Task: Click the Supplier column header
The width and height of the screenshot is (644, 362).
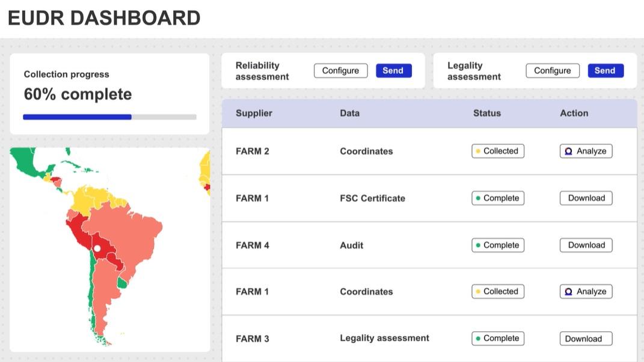Action: (254, 114)
